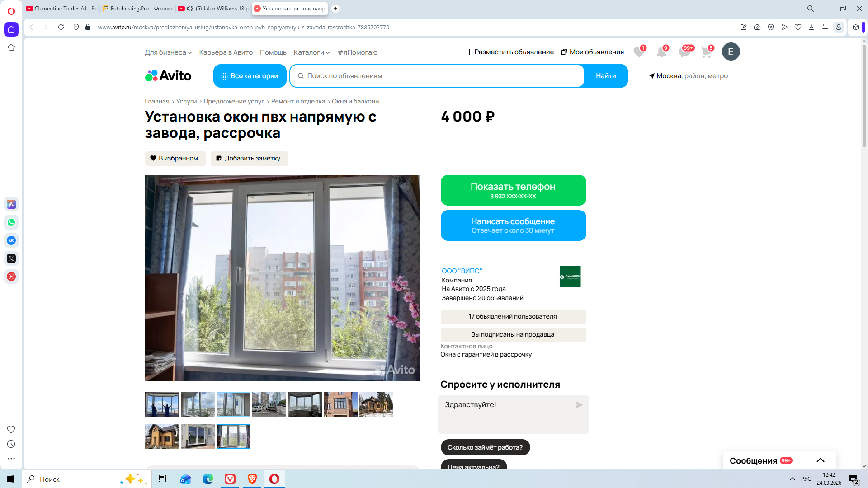Image resolution: width=868 pixels, height=488 pixels.
Task: Open notifications bell icon
Action: (661, 52)
